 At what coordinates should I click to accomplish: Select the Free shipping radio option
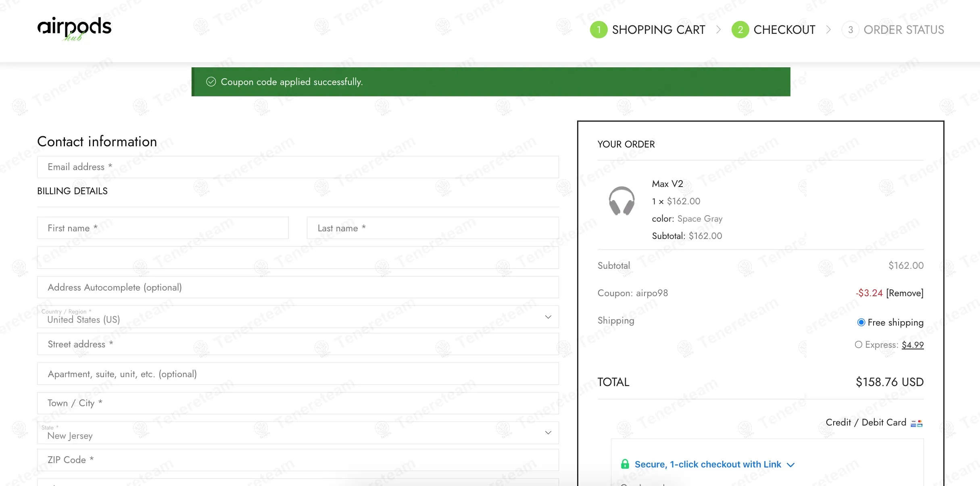tap(861, 322)
